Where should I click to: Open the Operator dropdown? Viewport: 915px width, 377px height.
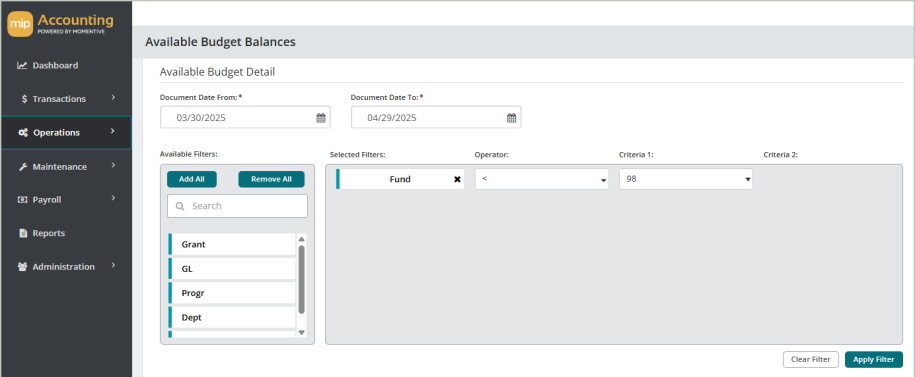pyautogui.click(x=542, y=179)
